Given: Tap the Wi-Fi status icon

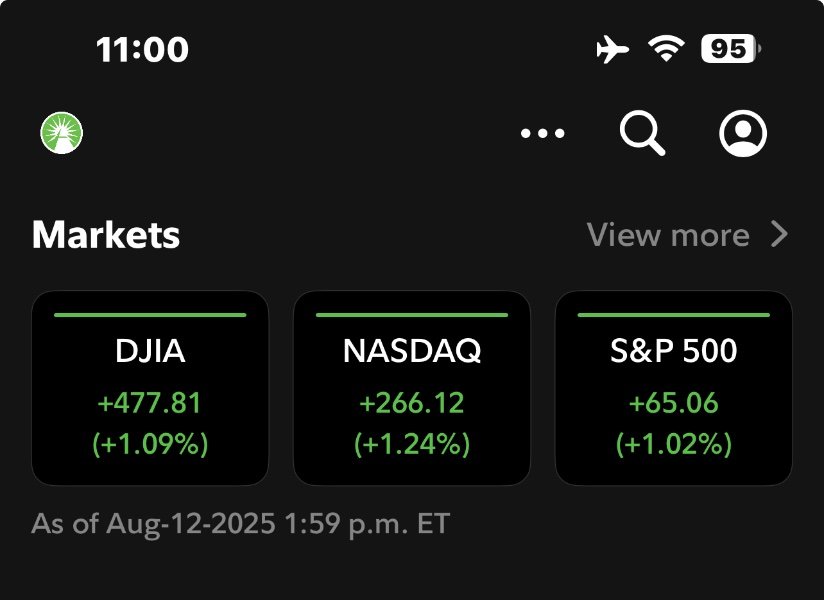Looking at the screenshot, I should point(665,48).
